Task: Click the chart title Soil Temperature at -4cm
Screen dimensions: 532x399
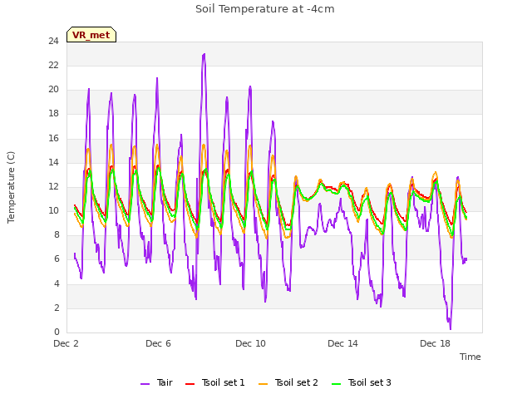Action: pyautogui.click(x=265, y=9)
